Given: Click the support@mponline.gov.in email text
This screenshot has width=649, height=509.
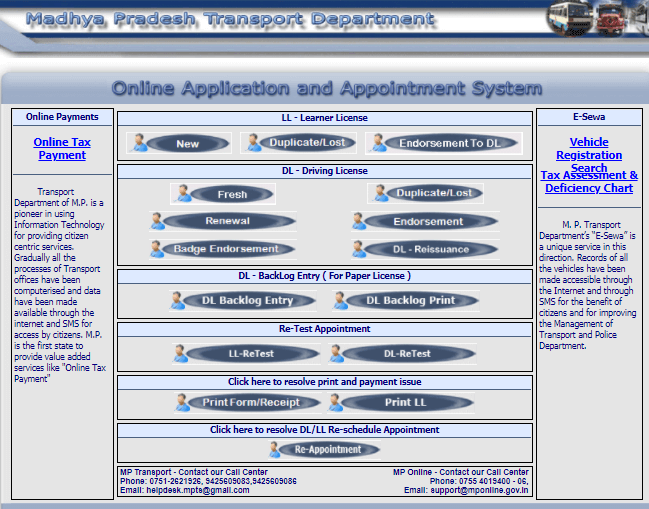Looking at the screenshot, I should coord(479,490).
